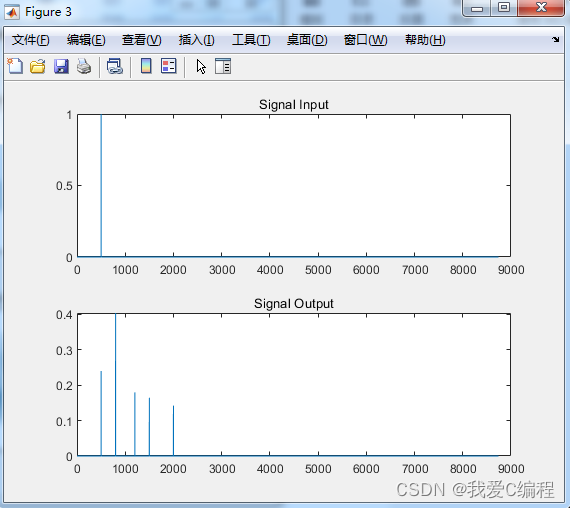Click the Print Figure printer icon
This screenshot has height=508, width=570.
pos(84,67)
